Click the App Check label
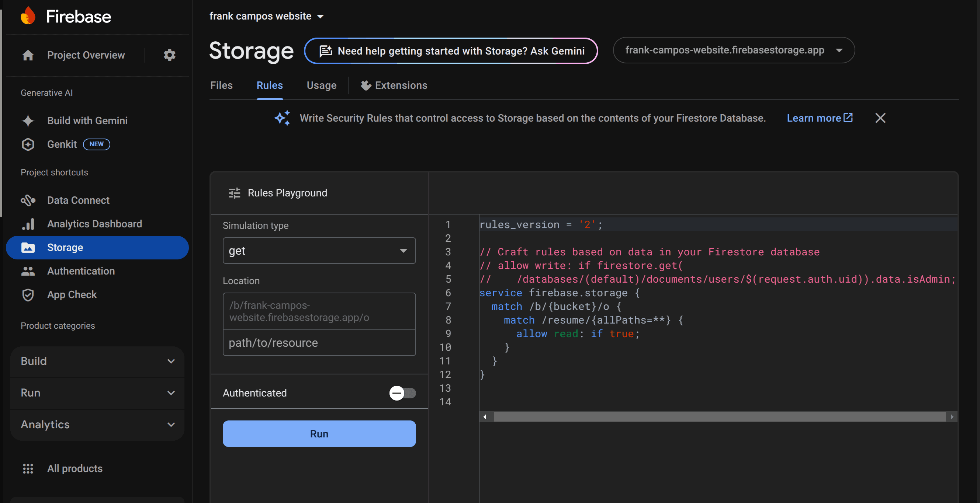Screen dimensions: 980x503 pyautogui.click(x=72, y=295)
